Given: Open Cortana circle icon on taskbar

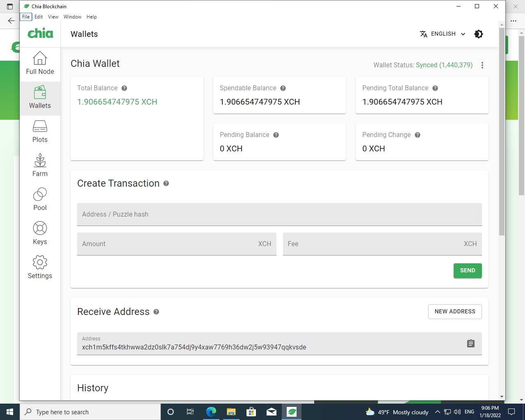Looking at the screenshot, I should (171, 412).
